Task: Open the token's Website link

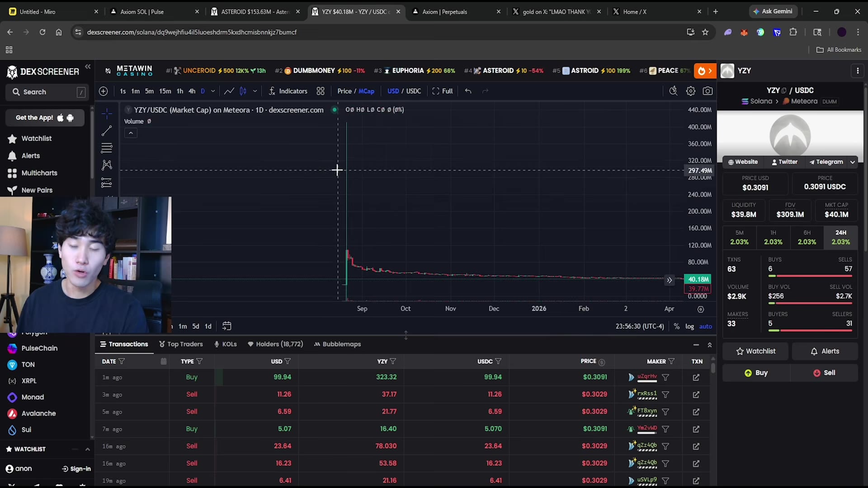Action: (743, 162)
